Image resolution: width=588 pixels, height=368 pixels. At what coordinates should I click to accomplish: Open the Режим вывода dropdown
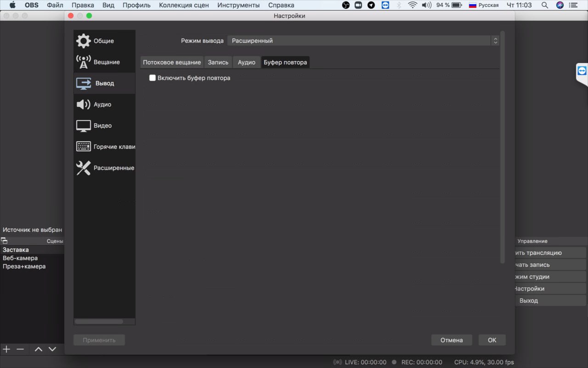363,40
